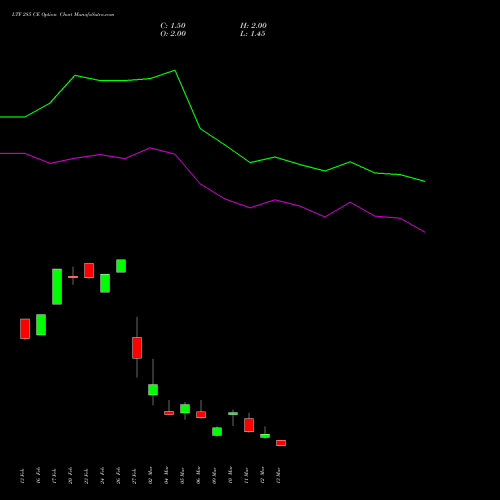
Task: Click the green candle for 09 Mar
Action: click(x=217, y=431)
